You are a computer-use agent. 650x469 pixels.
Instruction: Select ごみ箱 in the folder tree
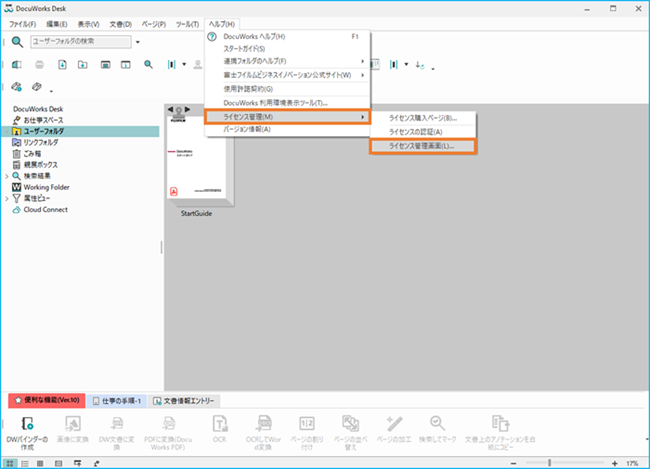(x=27, y=154)
